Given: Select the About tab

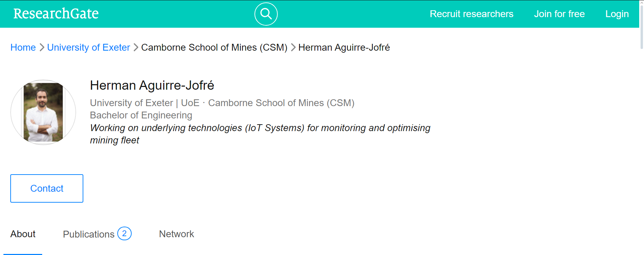Looking at the screenshot, I should pyautogui.click(x=23, y=234).
